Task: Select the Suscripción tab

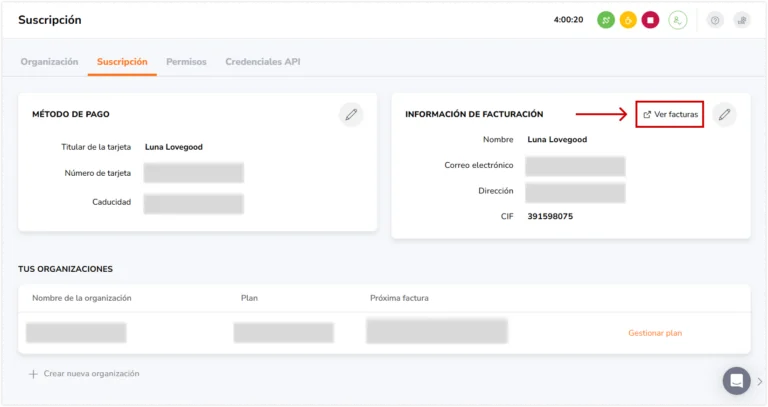Action: 122,62
